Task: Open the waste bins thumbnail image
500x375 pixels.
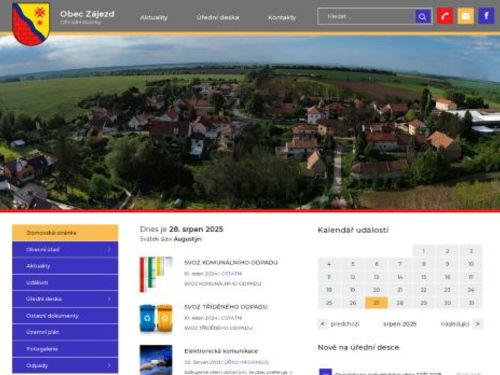Action: coord(156,319)
